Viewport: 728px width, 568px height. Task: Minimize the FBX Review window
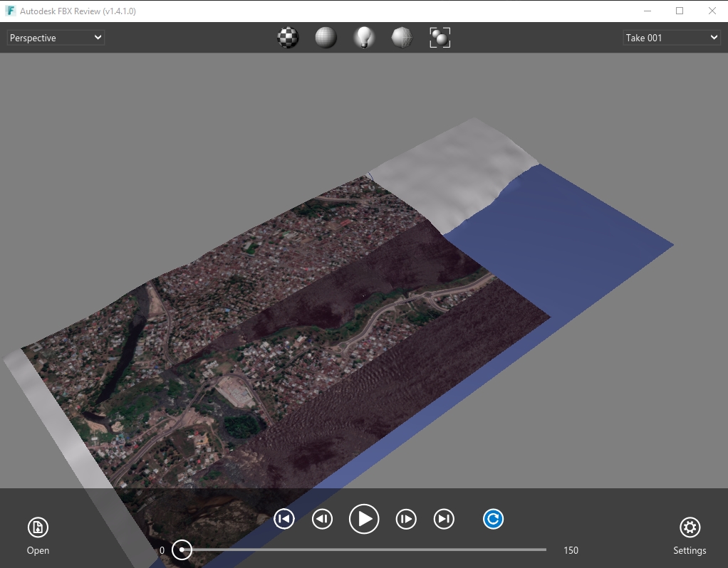[x=647, y=11]
